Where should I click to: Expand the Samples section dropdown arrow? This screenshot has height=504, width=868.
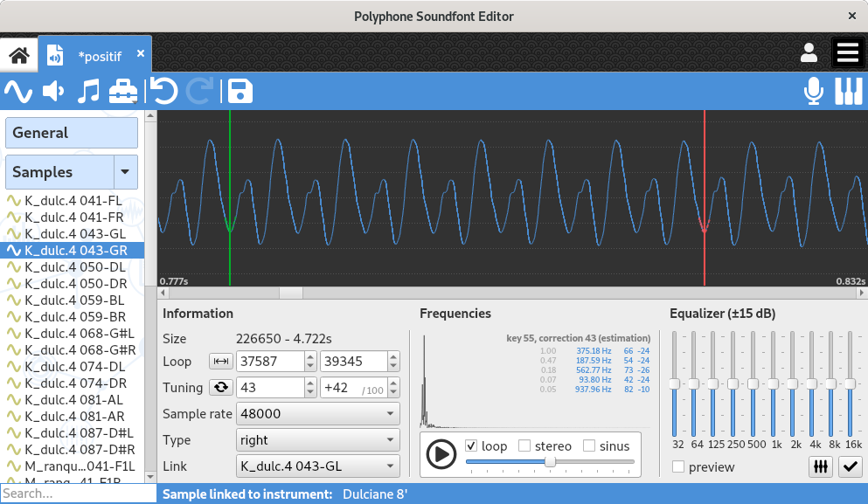pyautogui.click(x=127, y=172)
